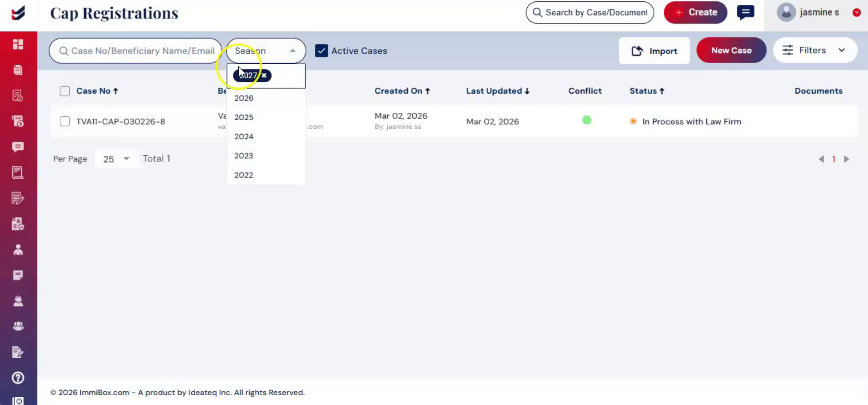Go to next page arrow
The image size is (868, 405).
(847, 159)
